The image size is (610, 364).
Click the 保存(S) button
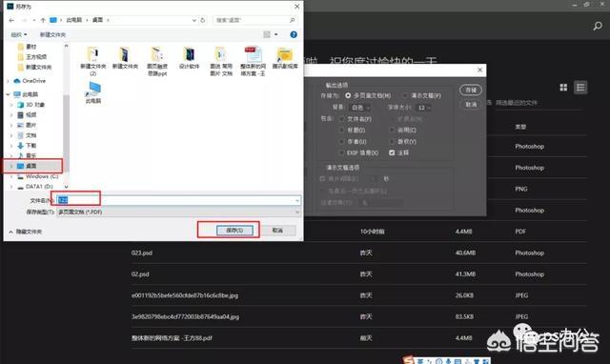234,231
